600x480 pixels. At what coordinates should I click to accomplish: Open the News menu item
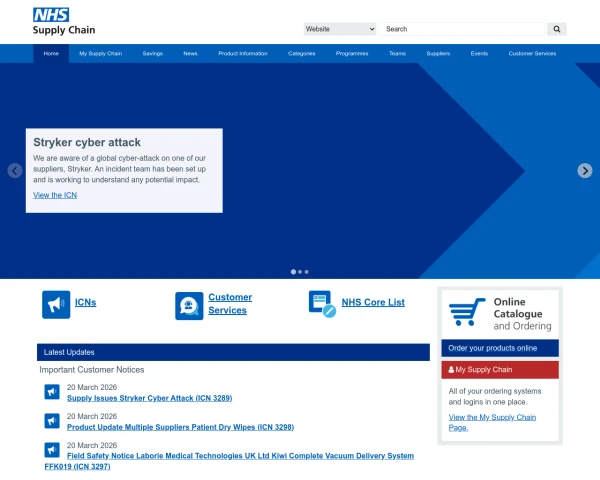pos(190,54)
